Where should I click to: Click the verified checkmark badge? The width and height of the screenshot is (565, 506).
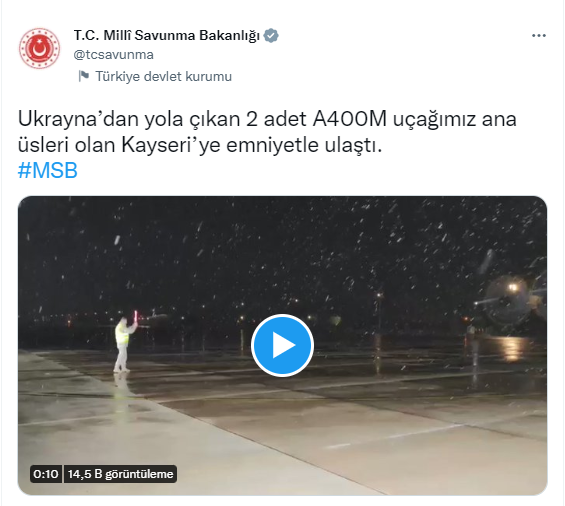point(271,36)
